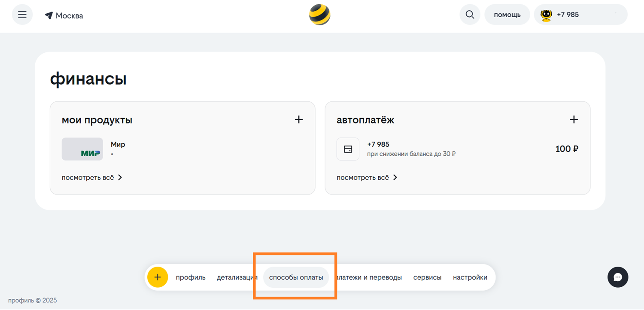
Task: Click the Москва location arrow icon
Action: [x=49, y=15]
